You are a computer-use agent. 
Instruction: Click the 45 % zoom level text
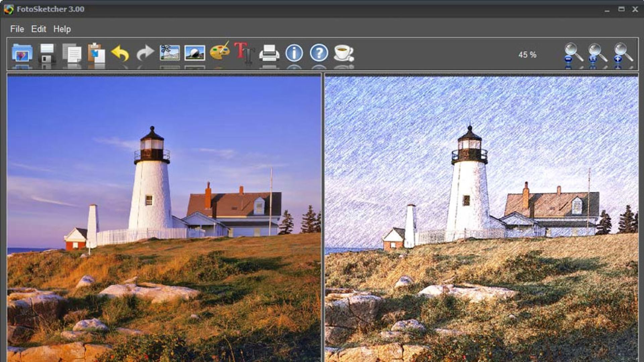pyautogui.click(x=527, y=55)
